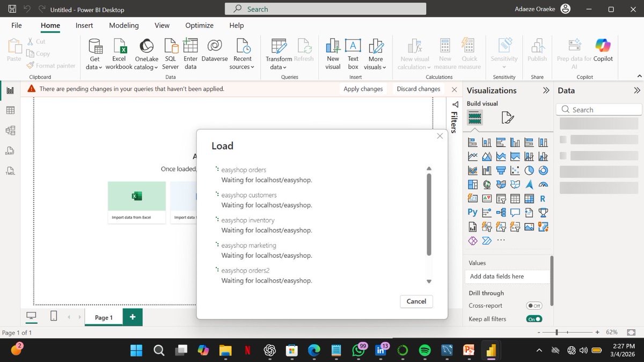This screenshot has width=644, height=362.
Task: Switch to the View ribbon tab
Action: click(x=162, y=25)
